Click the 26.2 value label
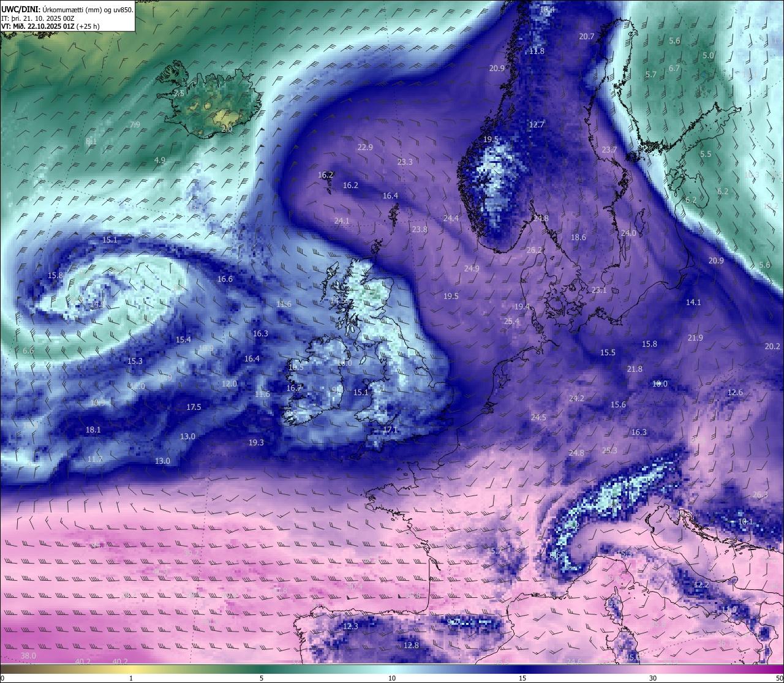Viewport: 784px width, 683px height. (535, 251)
